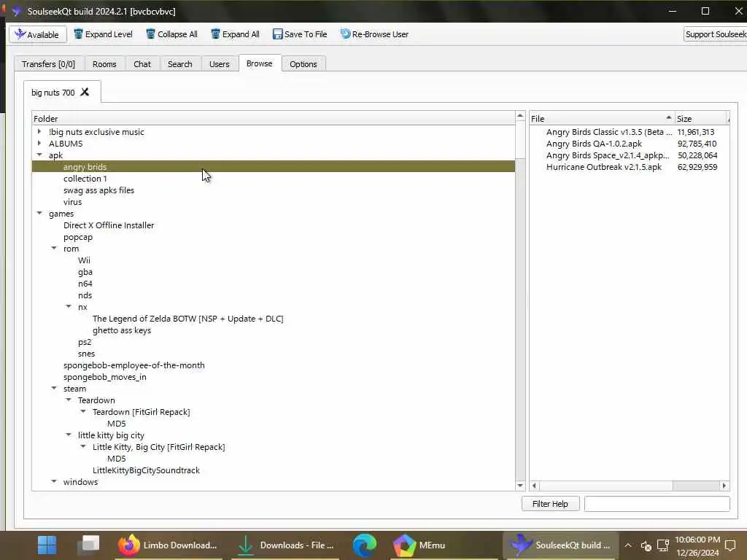This screenshot has width=747, height=560.
Task: Click the Filter Help button
Action: coord(550,503)
